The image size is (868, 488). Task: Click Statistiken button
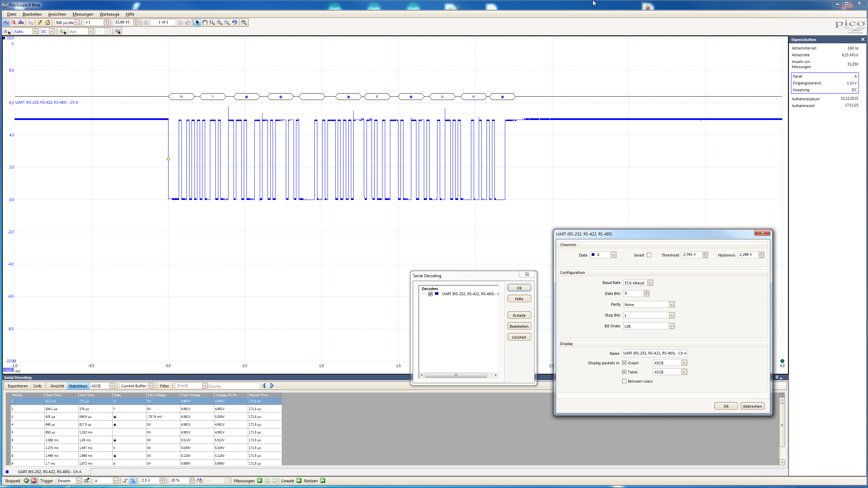click(78, 386)
